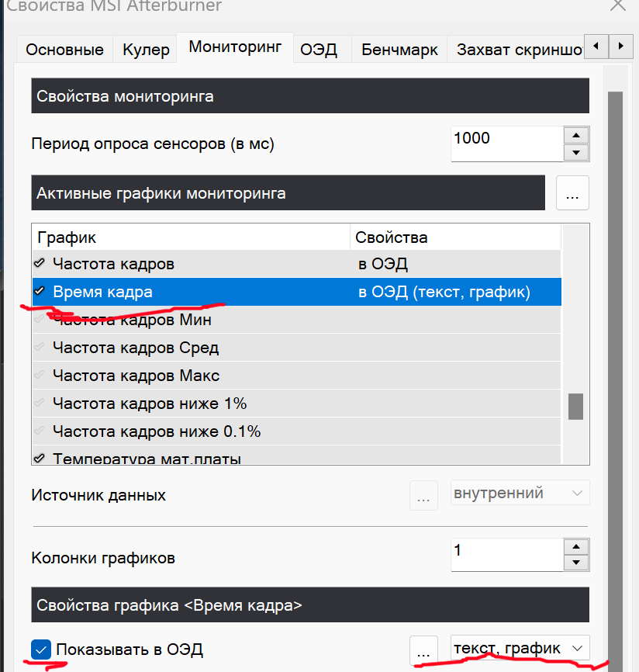Select the Время кадра row
Viewport: 639px width, 672px height.
pyautogui.click(x=297, y=292)
